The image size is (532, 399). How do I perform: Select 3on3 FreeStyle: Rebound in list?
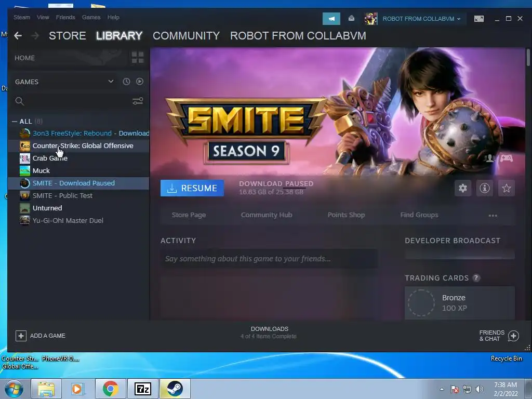pos(78,134)
